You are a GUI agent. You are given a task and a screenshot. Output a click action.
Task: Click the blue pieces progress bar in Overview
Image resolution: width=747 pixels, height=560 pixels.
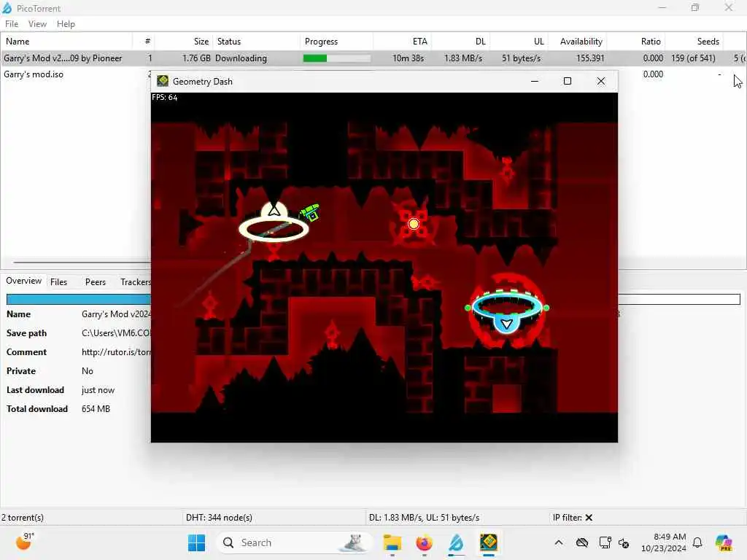[79, 299]
